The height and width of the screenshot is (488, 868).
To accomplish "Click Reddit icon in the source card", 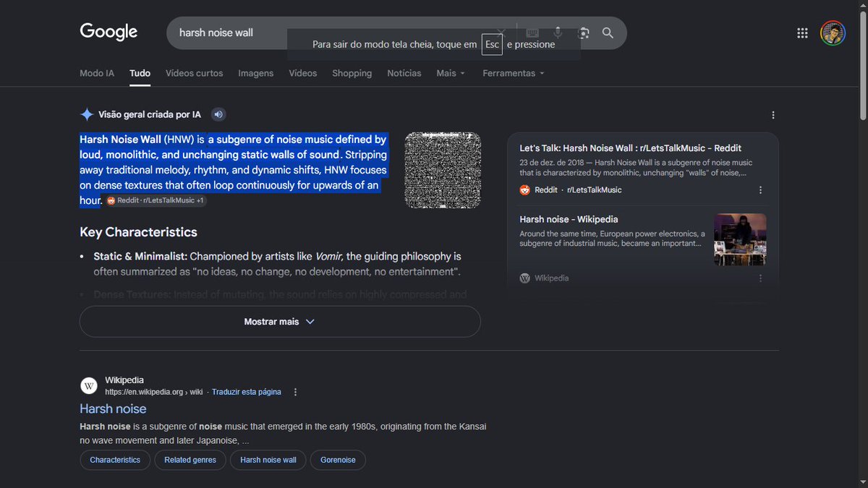I will (x=524, y=190).
